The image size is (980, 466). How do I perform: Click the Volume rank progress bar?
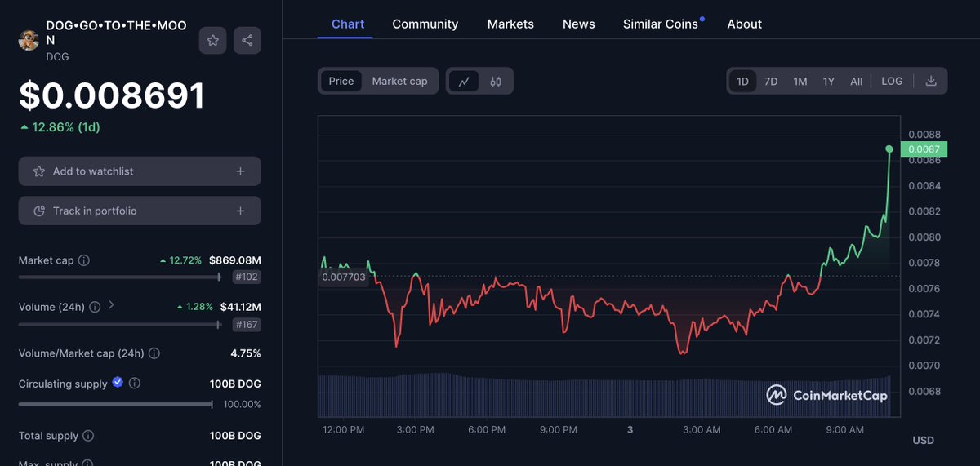coord(120,324)
